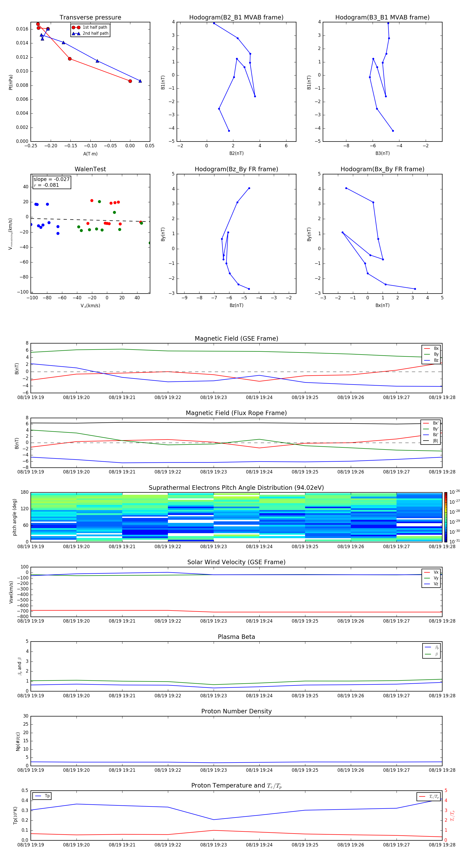The image size is (473, 868).
Task: Select the "1st half path" legend entry
Action: pos(90,27)
